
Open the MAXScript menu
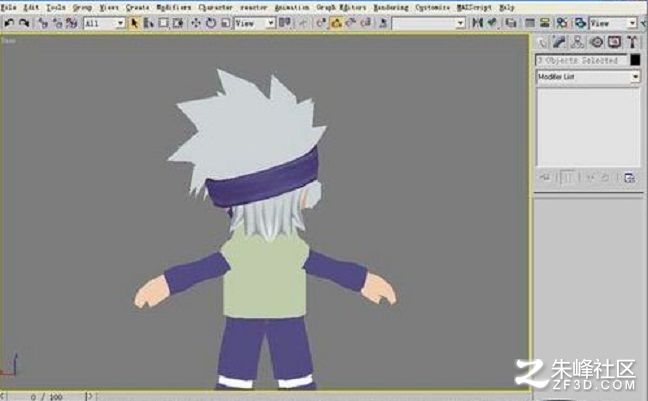474,7
